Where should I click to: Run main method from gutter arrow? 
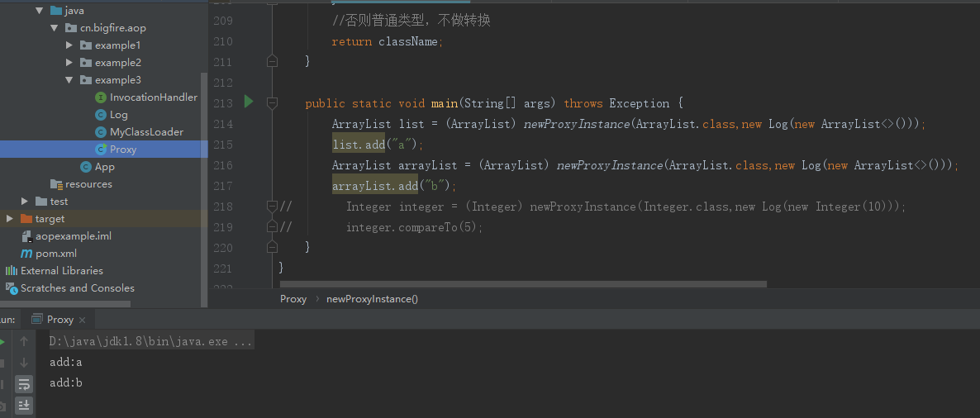249,102
